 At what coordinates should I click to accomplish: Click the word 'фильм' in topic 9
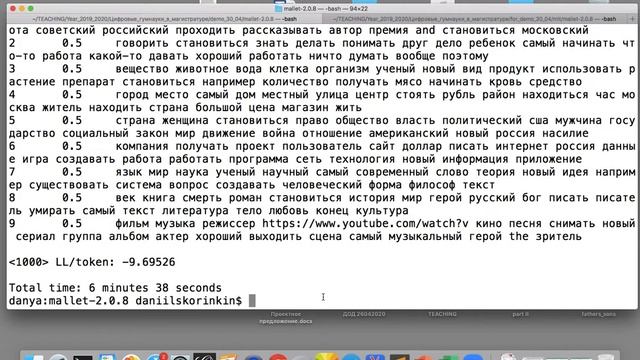tap(132, 224)
